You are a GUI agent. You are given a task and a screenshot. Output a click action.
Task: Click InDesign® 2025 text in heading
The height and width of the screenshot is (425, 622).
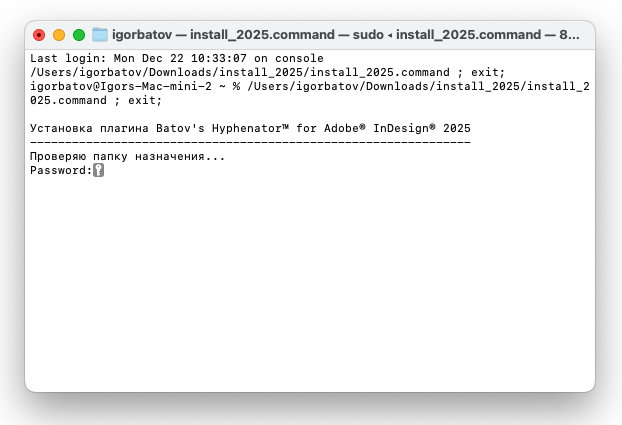422,128
